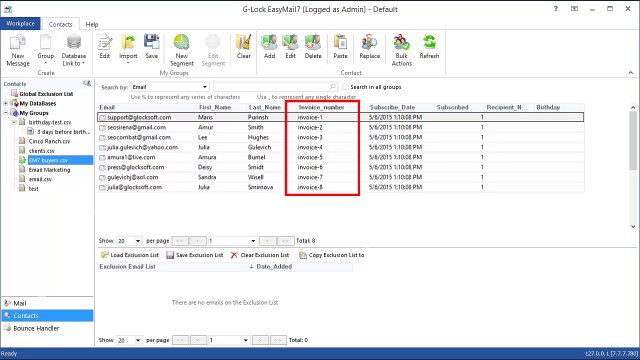
Task: Refresh the contact list
Action: point(429,47)
